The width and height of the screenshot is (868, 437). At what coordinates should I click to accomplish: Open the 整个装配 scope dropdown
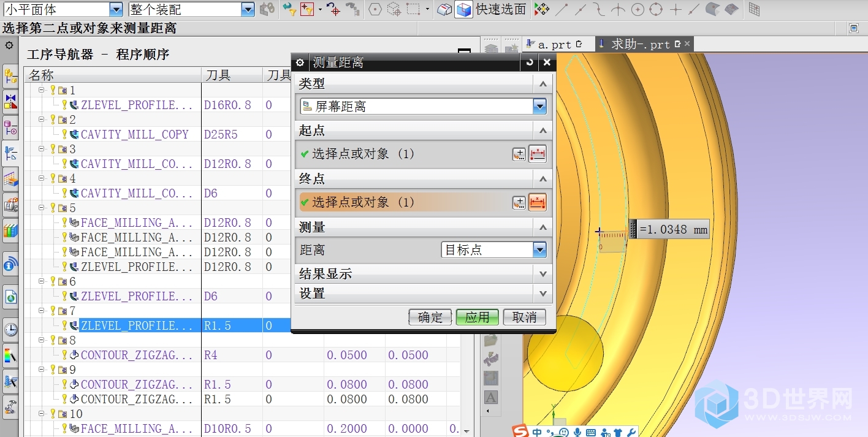(x=248, y=9)
